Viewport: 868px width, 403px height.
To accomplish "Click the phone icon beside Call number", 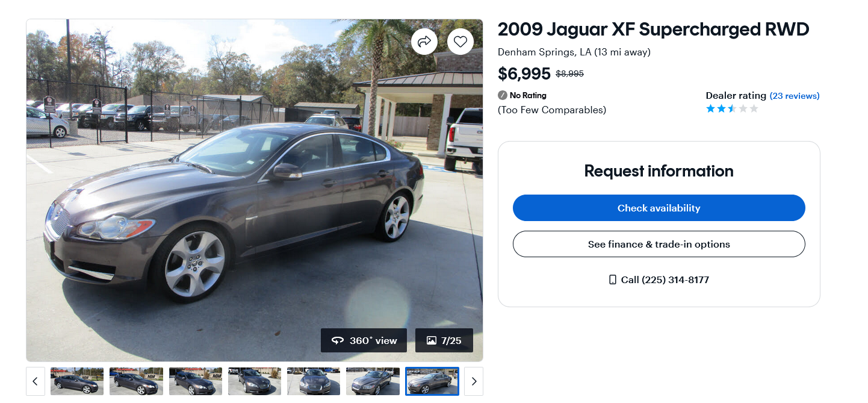I will point(613,280).
